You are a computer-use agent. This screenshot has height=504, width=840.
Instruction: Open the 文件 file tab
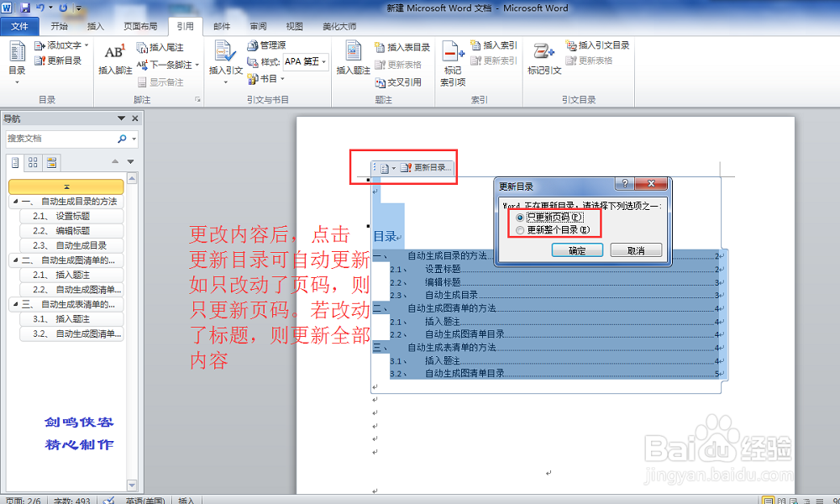tap(19, 26)
